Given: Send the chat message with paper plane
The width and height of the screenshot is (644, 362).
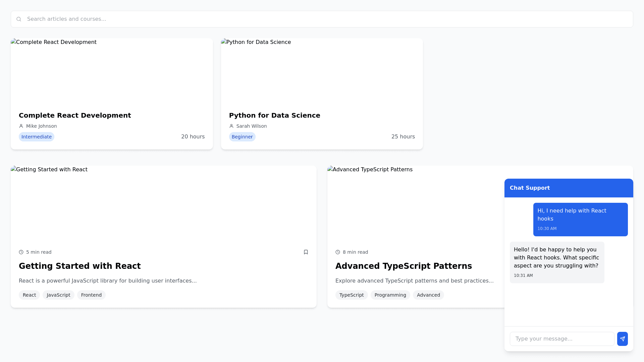Looking at the screenshot, I should pyautogui.click(x=622, y=339).
